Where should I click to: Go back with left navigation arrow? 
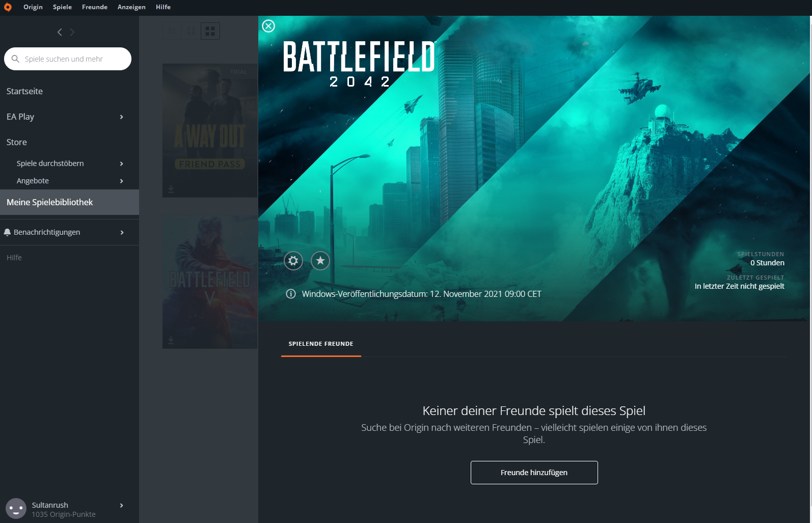pyautogui.click(x=60, y=32)
